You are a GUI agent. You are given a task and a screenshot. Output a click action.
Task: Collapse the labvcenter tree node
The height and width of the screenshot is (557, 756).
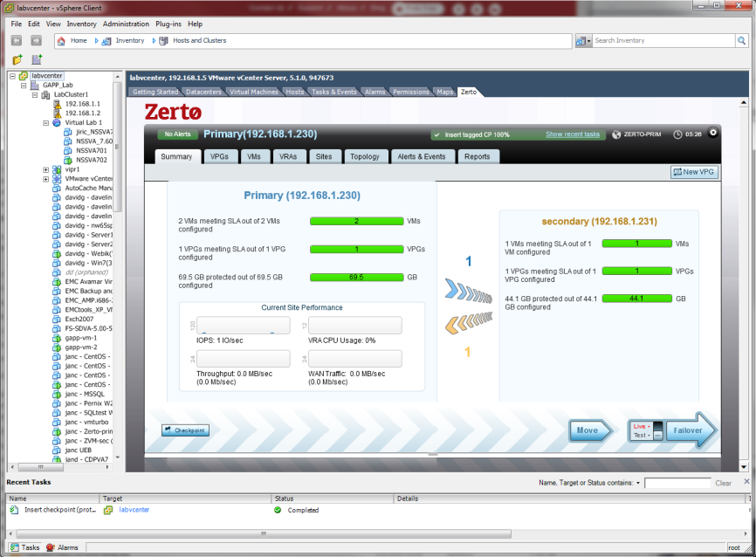pyautogui.click(x=12, y=76)
